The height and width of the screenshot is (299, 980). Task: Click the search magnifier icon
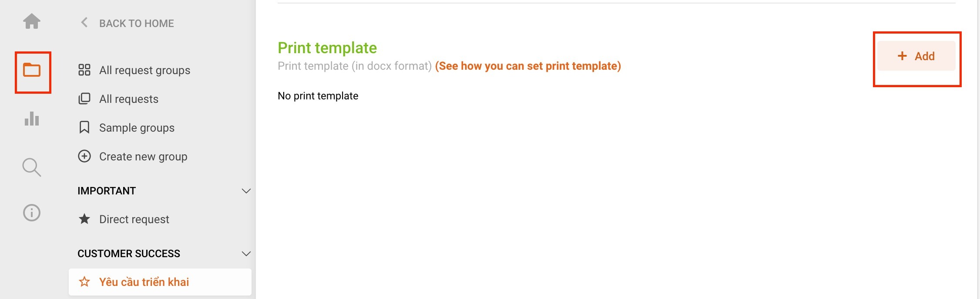(31, 166)
